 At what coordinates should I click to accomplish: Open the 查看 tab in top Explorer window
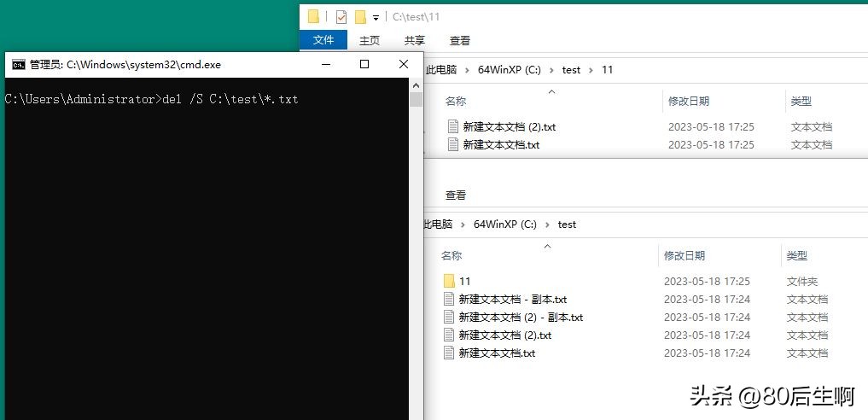point(459,40)
